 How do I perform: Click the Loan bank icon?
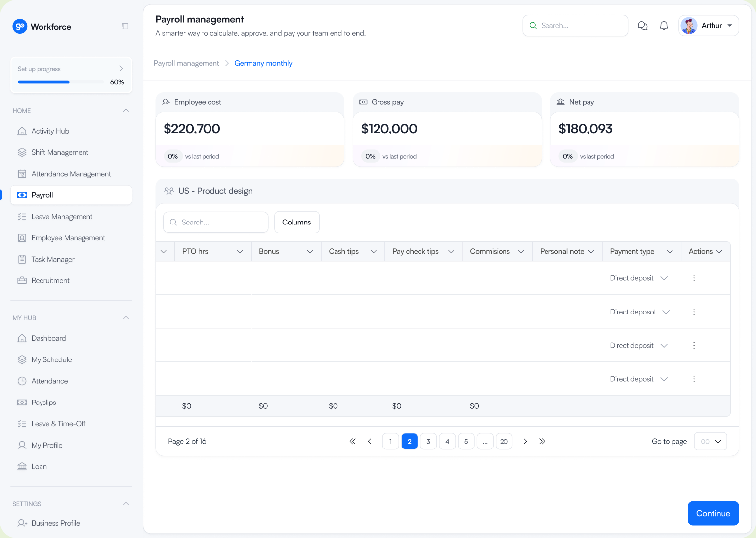[22, 466]
